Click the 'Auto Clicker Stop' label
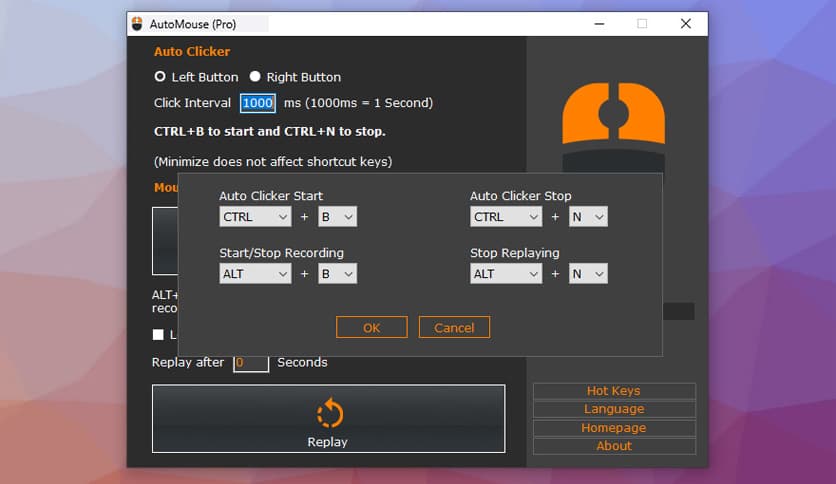 click(x=520, y=196)
